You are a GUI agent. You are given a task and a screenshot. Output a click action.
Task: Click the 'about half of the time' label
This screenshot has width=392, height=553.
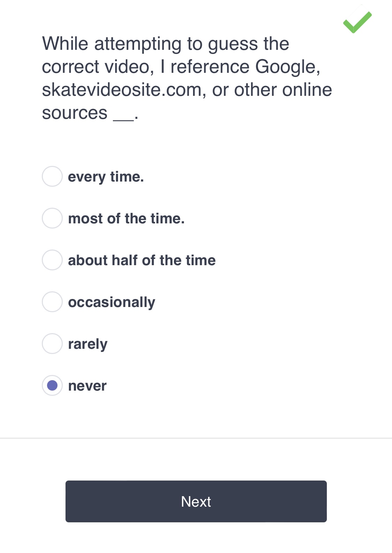[142, 260]
